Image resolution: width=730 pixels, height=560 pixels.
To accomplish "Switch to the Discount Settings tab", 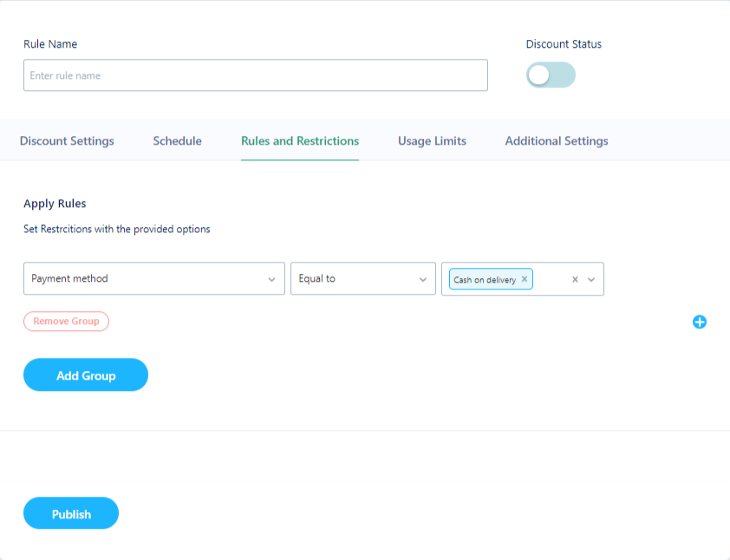I will 67,140.
